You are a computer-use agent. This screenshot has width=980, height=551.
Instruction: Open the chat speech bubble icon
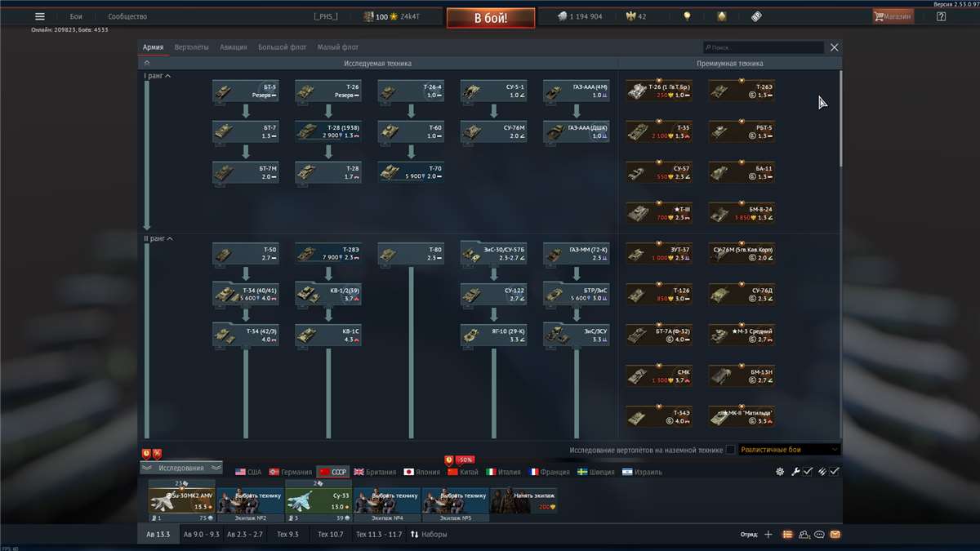coord(820,535)
